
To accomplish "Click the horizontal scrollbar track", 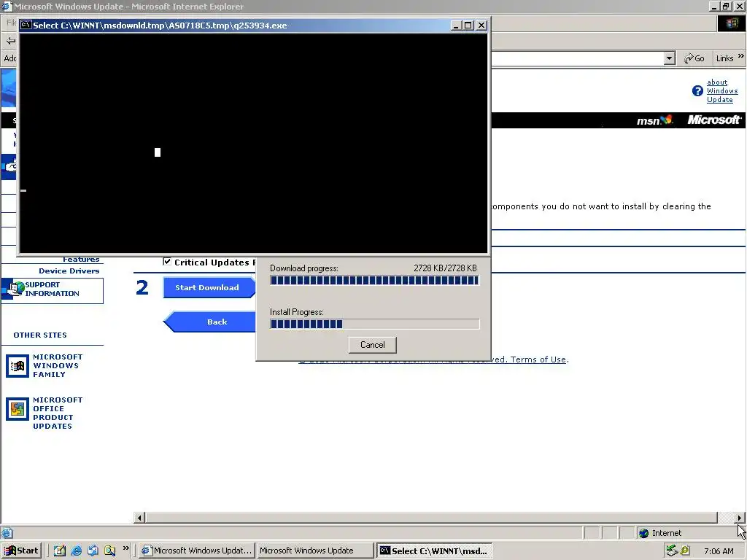I will (726, 518).
